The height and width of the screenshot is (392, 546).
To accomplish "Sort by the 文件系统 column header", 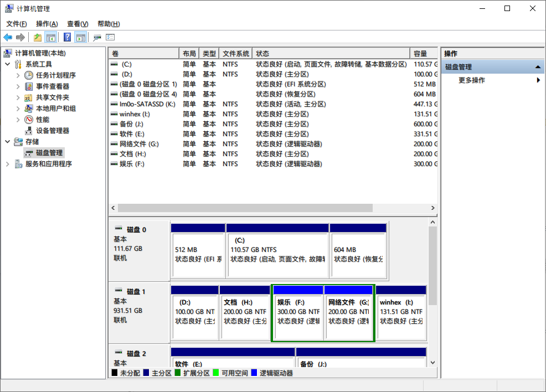I will (x=236, y=54).
